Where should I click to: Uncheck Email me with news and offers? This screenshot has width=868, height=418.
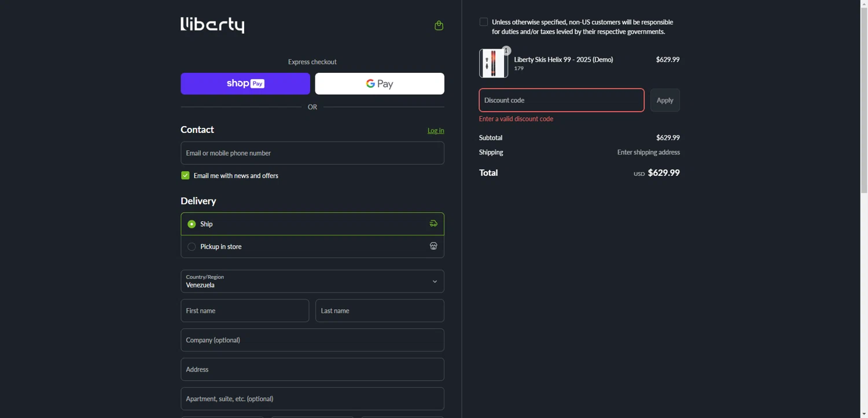[x=185, y=176]
